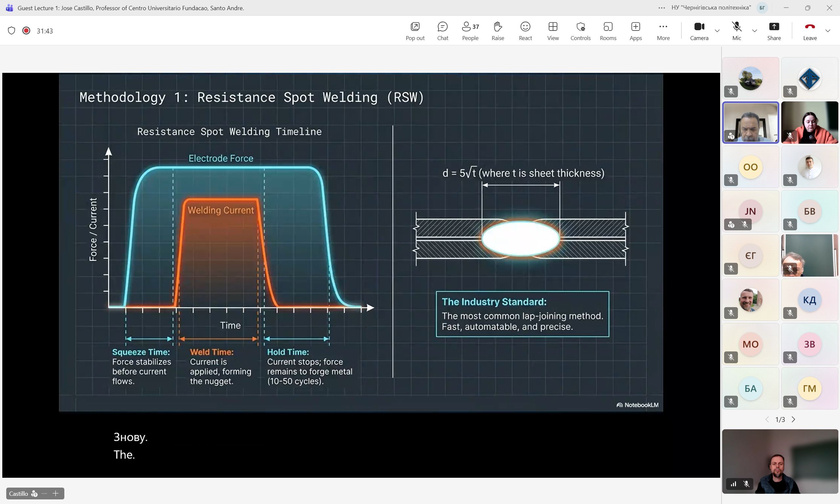Show the People participants list
The image size is (840, 504).
[x=470, y=31]
